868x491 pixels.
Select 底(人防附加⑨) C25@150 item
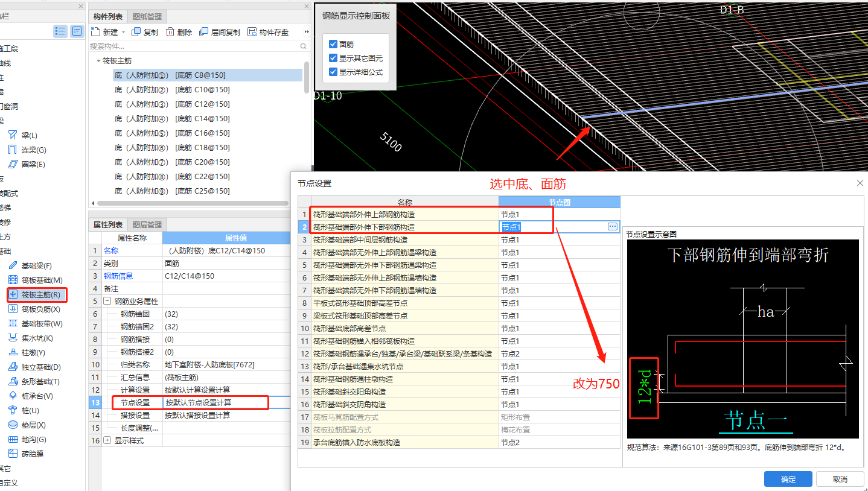[x=172, y=191]
